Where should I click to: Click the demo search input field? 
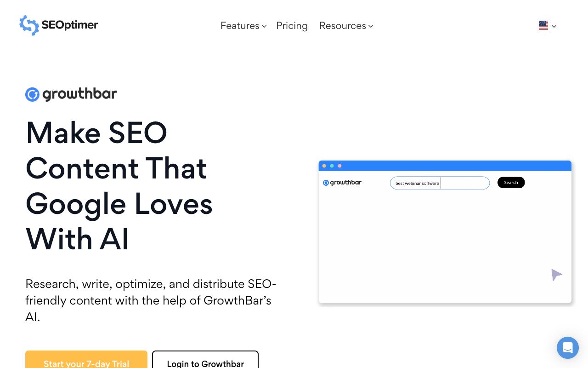tap(440, 183)
